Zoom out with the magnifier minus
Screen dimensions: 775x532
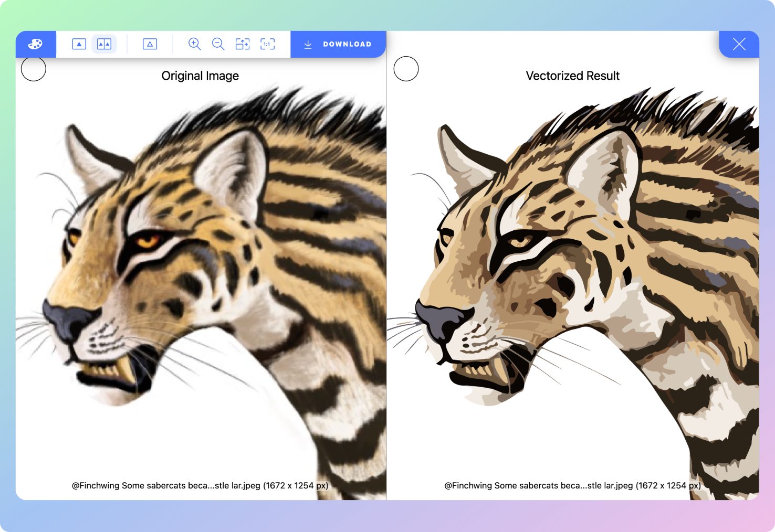218,44
